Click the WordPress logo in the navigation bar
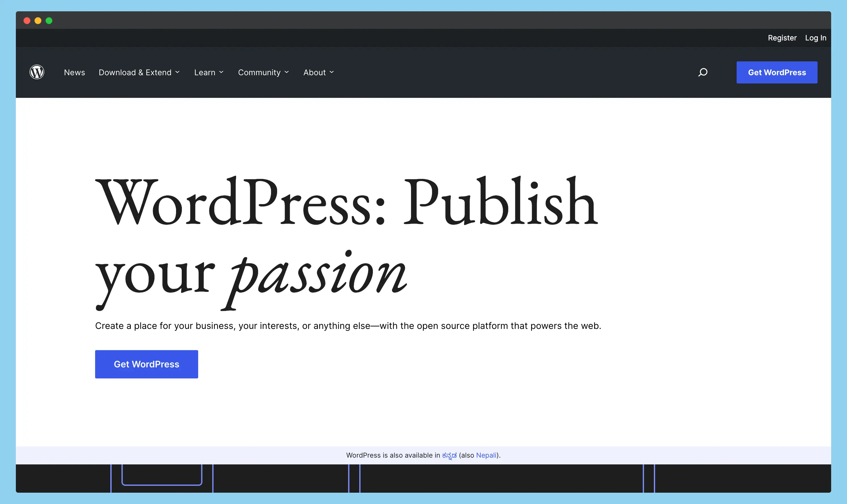 click(x=37, y=72)
